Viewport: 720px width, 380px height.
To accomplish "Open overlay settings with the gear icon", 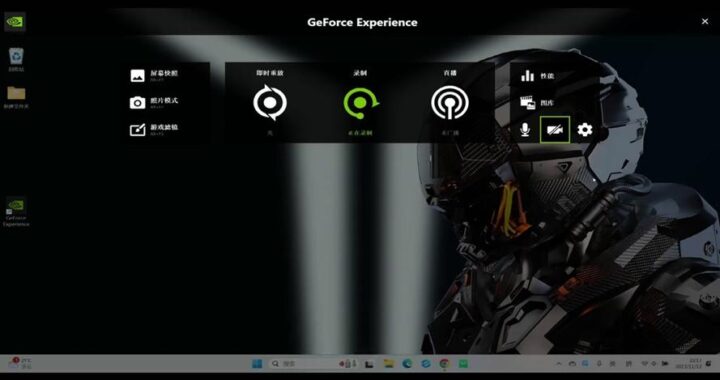I will pos(585,130).
